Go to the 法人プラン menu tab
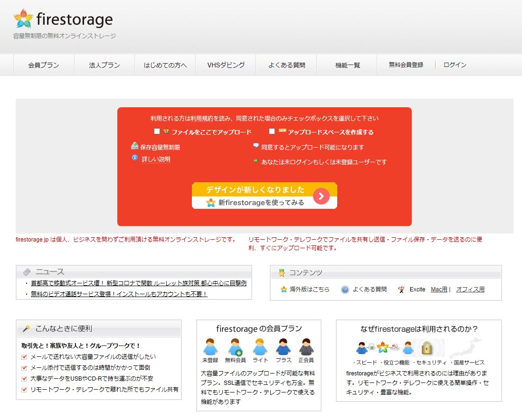The image size is (522, 420). 104,65
